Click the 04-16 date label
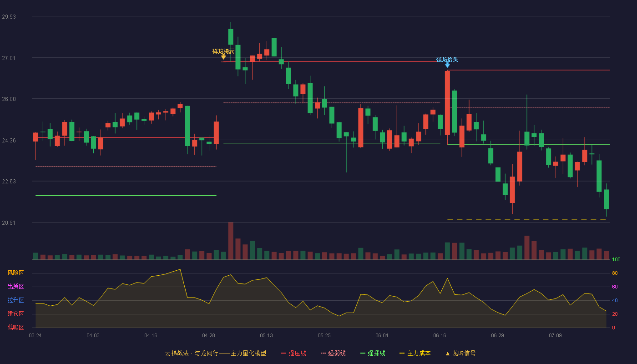This screenshot has height=364, width=637. tap(151, 335)
